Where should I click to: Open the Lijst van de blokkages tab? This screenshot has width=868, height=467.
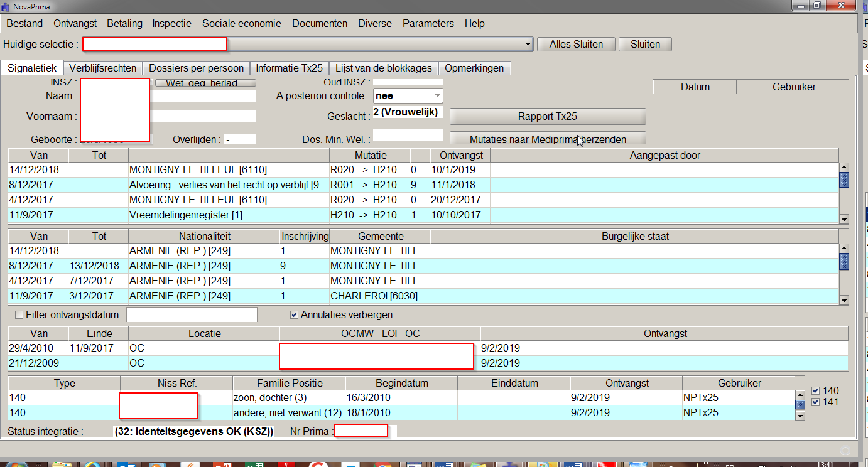[x=383, y=68]
